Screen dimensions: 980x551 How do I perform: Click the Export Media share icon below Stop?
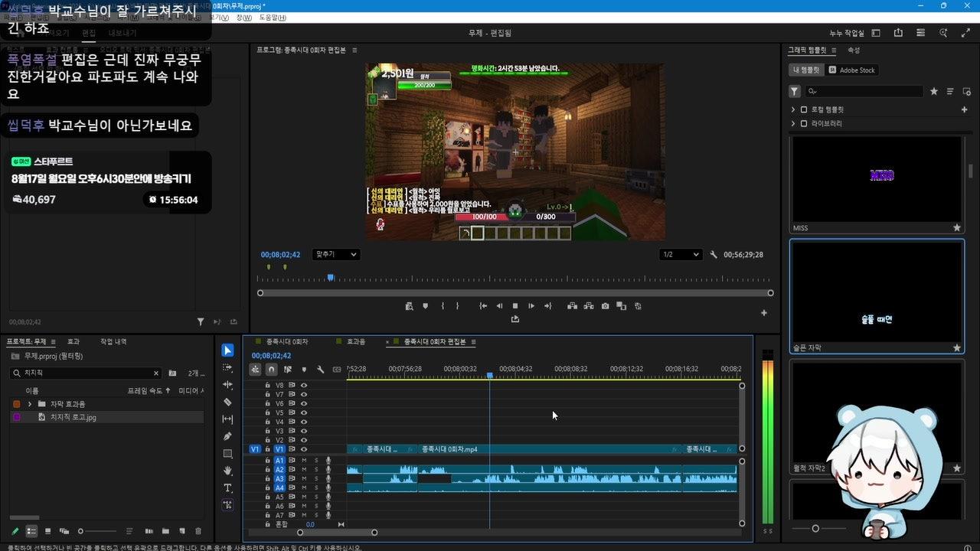click(515, 319)
